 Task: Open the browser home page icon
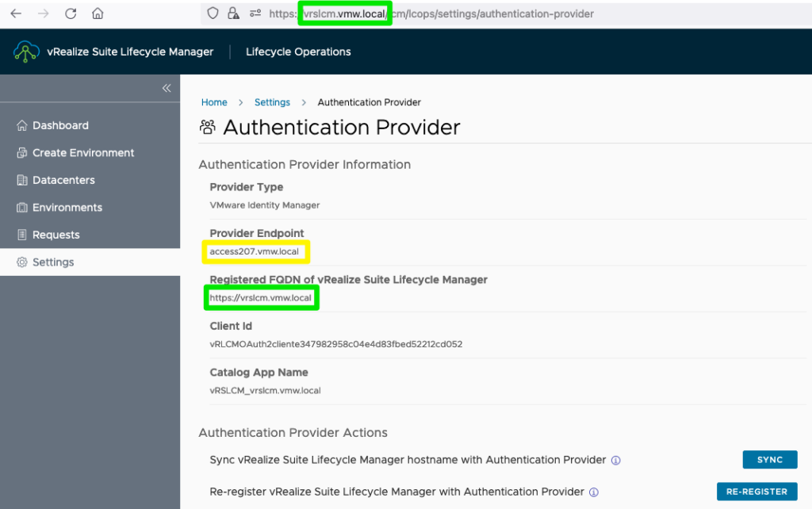(98, 13)
